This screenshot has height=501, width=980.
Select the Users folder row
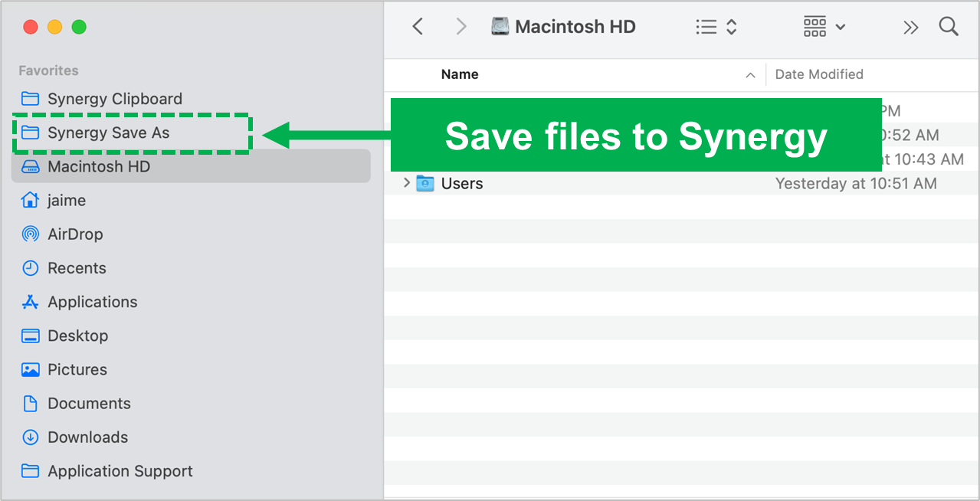pyautogui.click(x=682, y=183)
